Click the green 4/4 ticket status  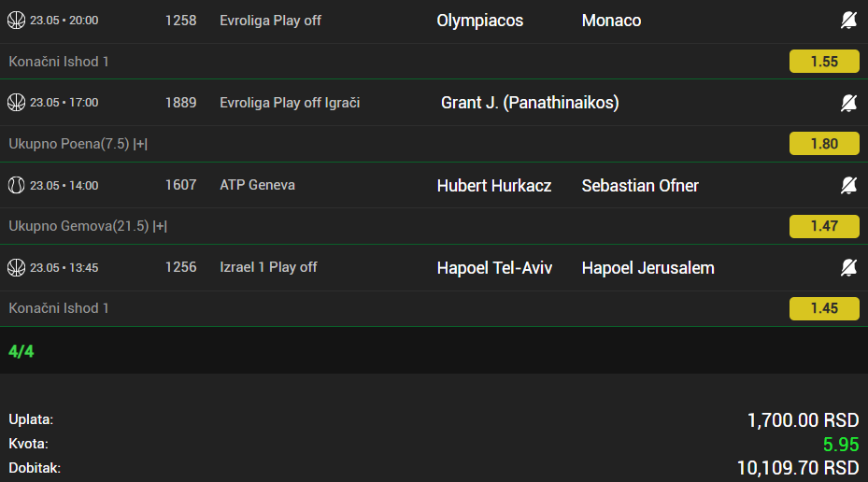pyautogui.click(x=21, y=351)
